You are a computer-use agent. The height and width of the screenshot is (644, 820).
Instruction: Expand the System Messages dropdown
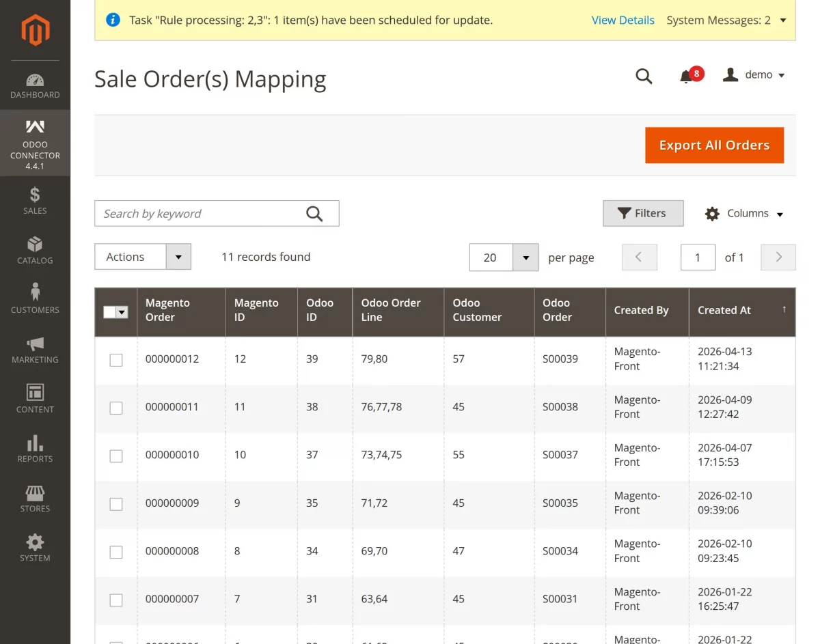click(x=726, y=20)
